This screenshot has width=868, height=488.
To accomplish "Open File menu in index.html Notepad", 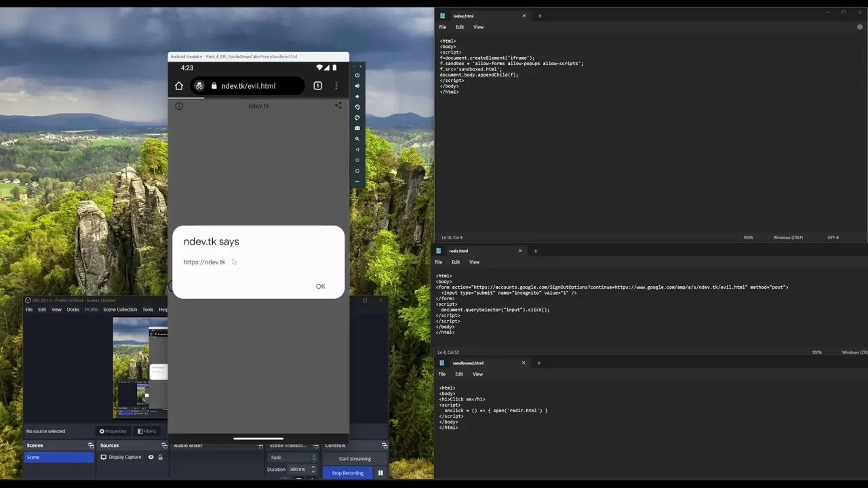I will click(x=443, y=27).
